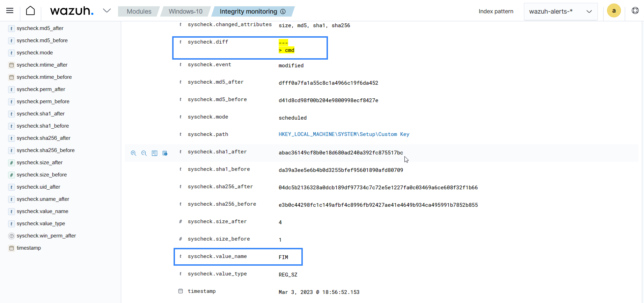Click the highlighted '> cmd' diff value

[x=286, y=50]
